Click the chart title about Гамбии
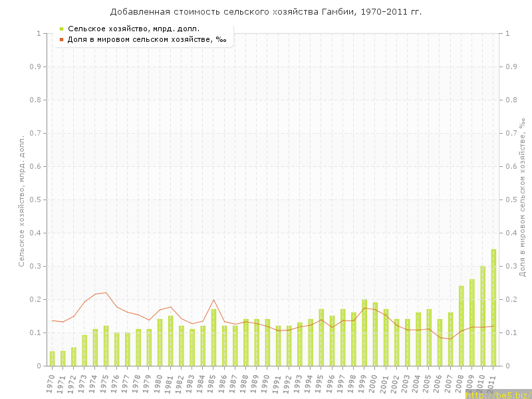 [266, 12]
